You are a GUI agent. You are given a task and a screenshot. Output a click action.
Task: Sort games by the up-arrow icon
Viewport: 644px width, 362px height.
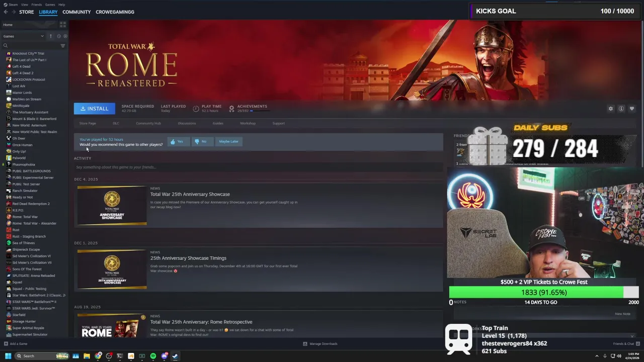click(x=50, y=36)
